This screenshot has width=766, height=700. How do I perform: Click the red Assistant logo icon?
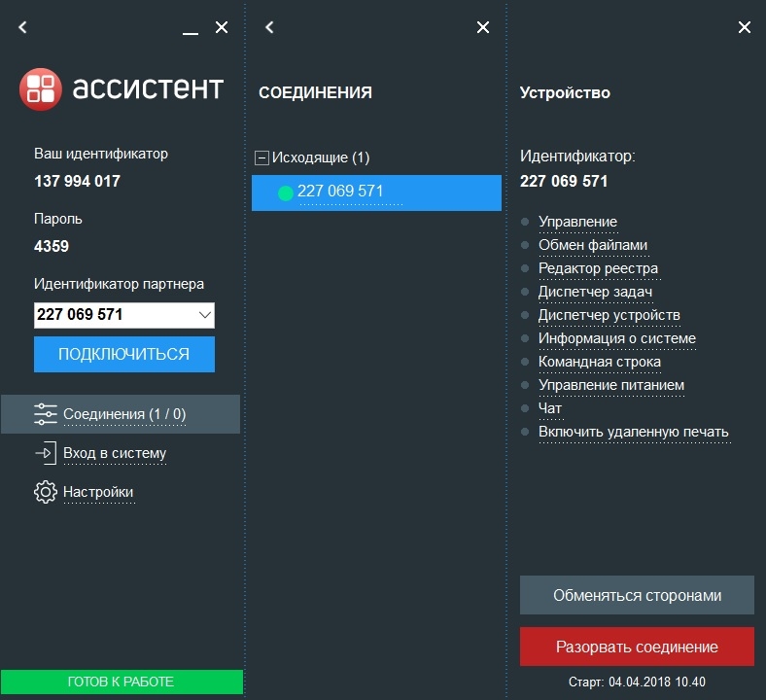pyautogui.click(x=41, y=88)
